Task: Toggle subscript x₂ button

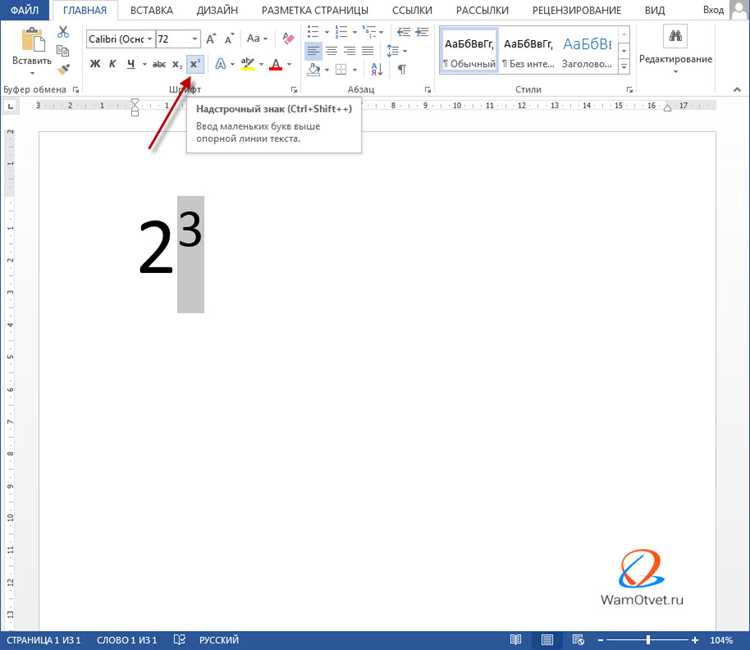Action: click(x=177, y=64)
